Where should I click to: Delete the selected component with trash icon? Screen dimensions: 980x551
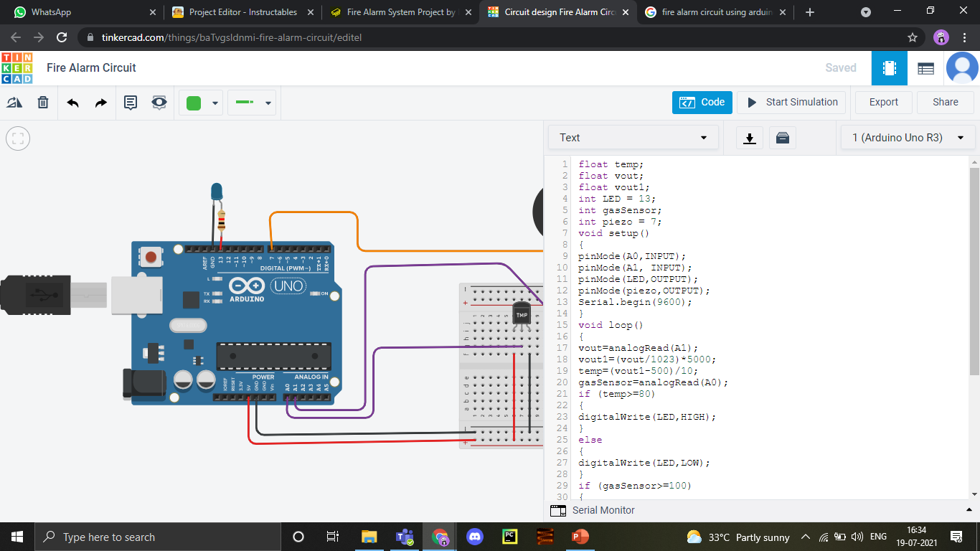(43, 103)
